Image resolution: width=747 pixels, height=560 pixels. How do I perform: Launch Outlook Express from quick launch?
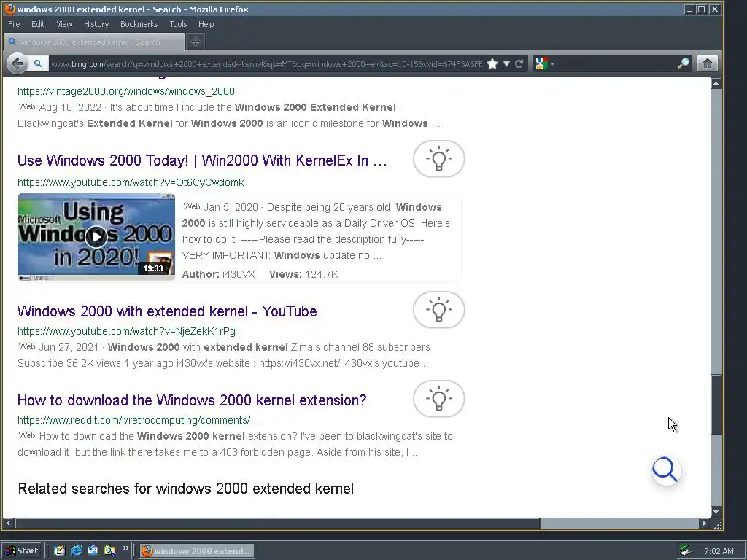93,551
